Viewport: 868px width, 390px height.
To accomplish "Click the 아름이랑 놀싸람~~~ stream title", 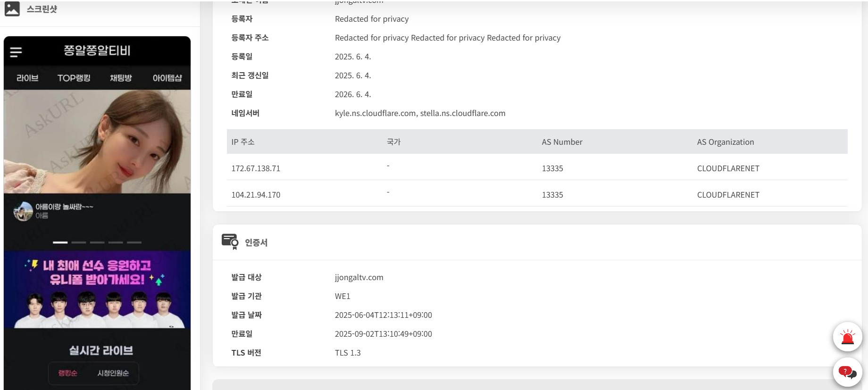I will click(x=64, y=207).
